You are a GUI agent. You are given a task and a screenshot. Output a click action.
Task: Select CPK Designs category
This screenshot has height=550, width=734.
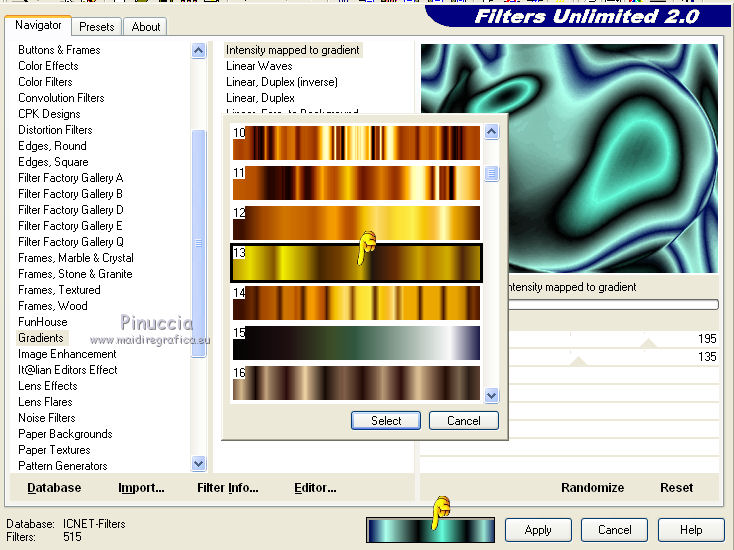[x=49, y=114]
